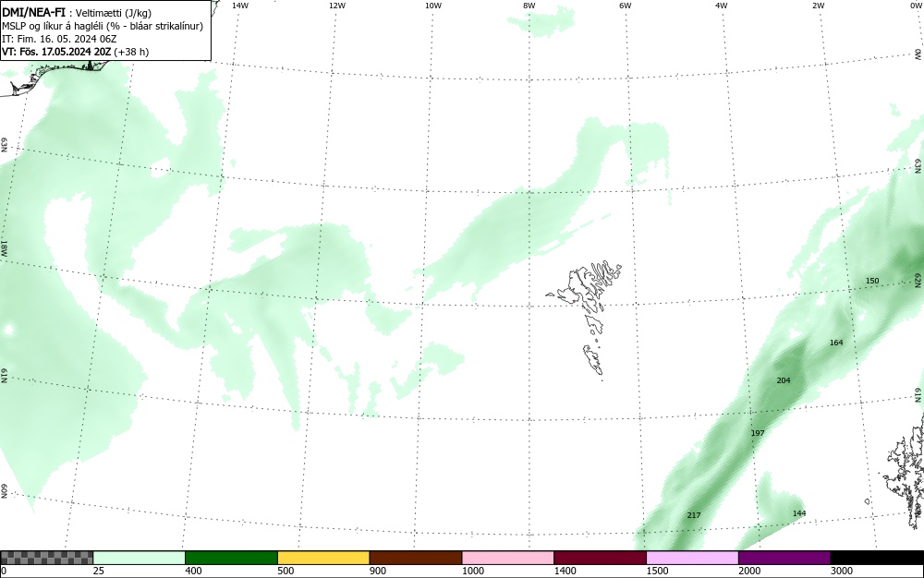This screenshot has width=924, height=578.
Task: Click the light green 25–400 legend swatch
Action: [x=140, y=558]
